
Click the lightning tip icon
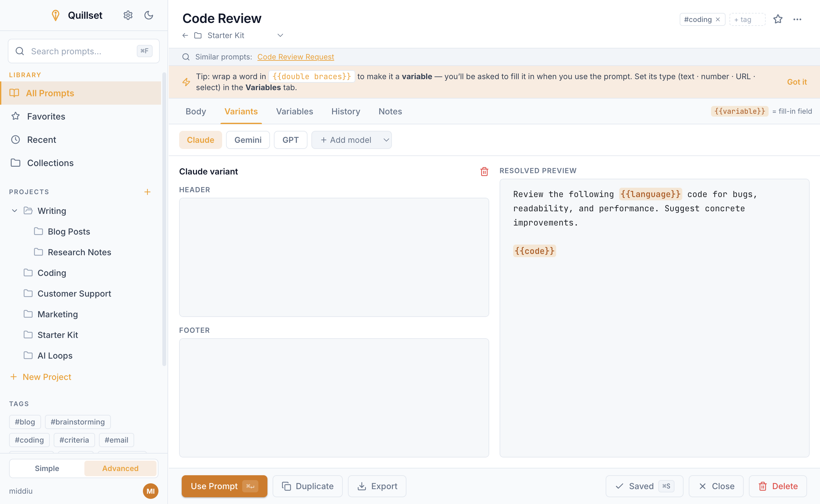[x=186, y=82]
